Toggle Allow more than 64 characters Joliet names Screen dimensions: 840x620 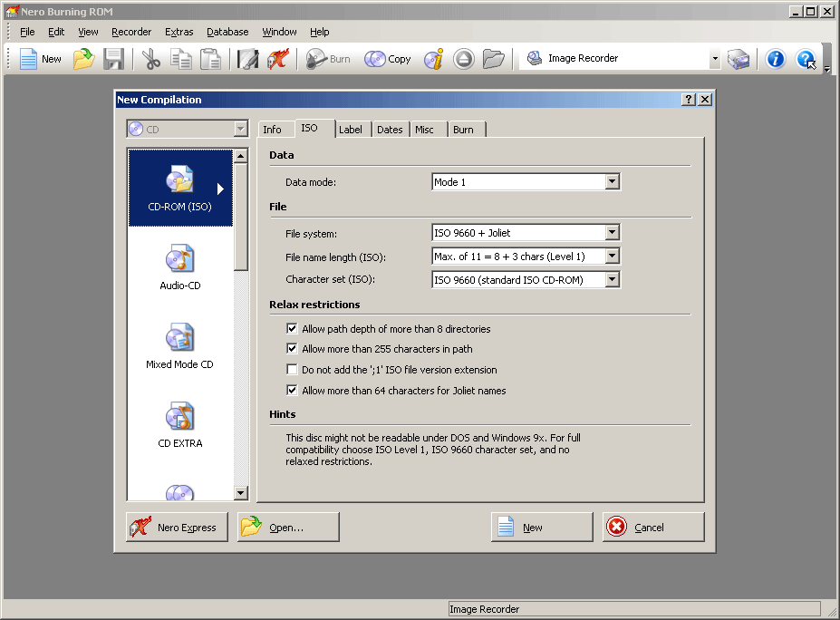tap(292, 390)
